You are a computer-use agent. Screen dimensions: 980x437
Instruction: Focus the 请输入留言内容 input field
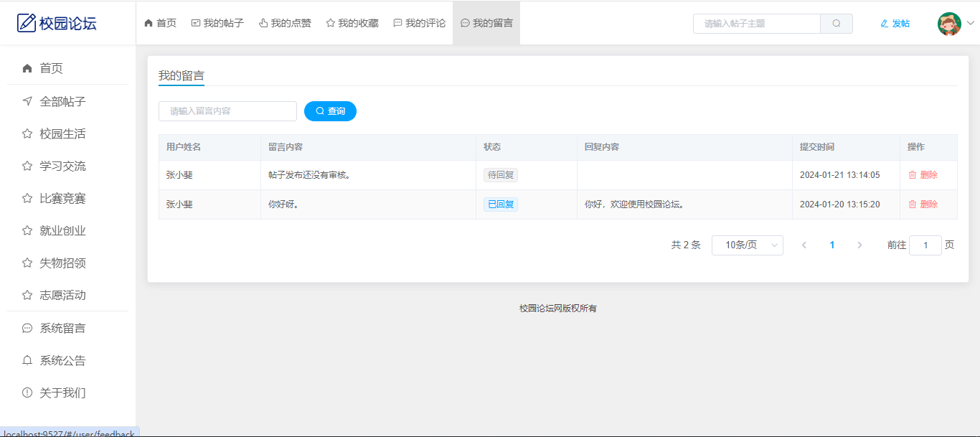227,111
